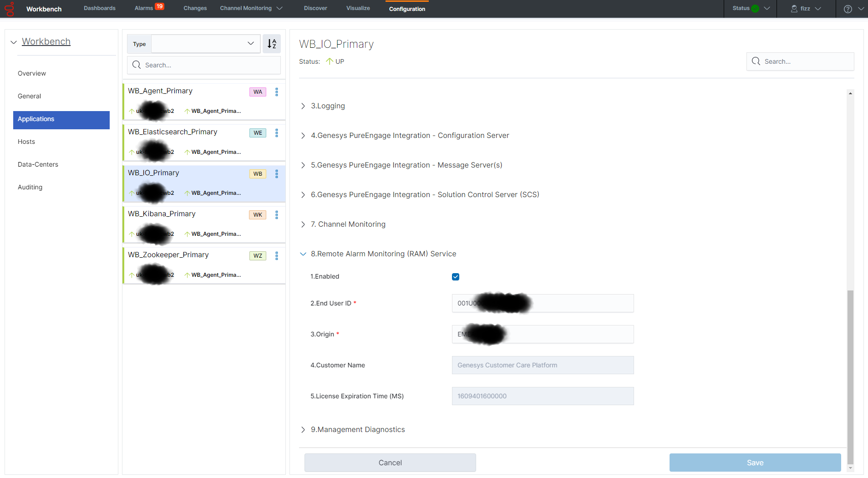
Task: Expand 4.Configuration Server integration section
Action: (x=303, y=136)
